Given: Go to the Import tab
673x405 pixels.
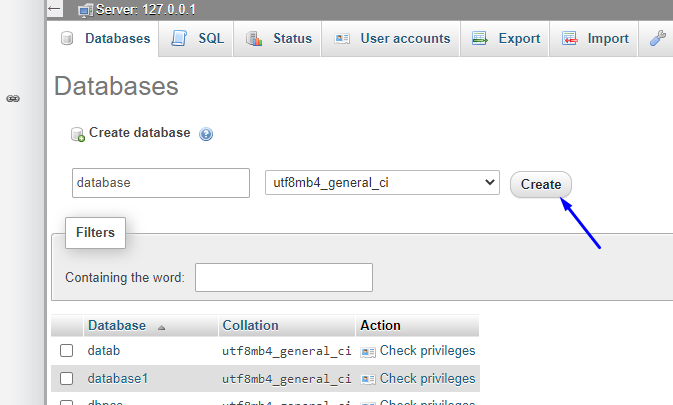Looking at the screenshot, I should [x=594, y=39].
